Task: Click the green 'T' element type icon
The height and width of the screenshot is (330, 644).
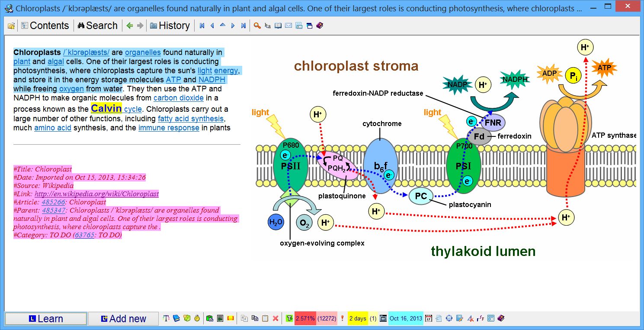Action: (289, 318)
